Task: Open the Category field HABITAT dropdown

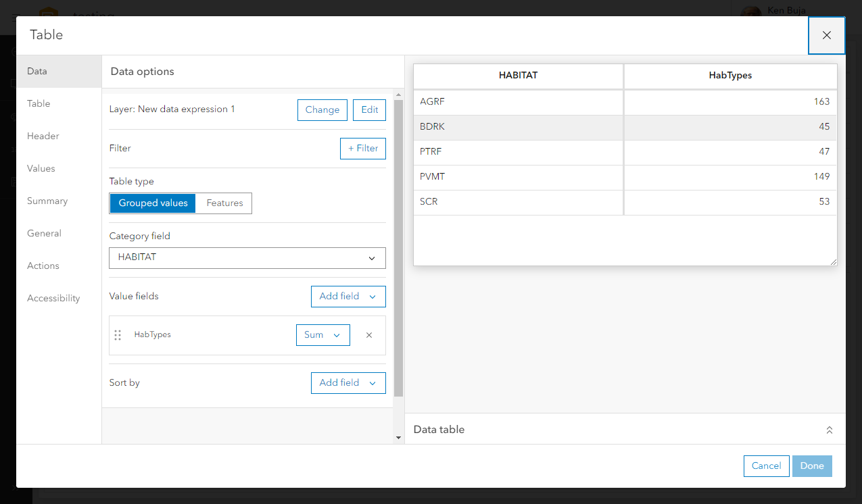Action: [x=247, y=258]
